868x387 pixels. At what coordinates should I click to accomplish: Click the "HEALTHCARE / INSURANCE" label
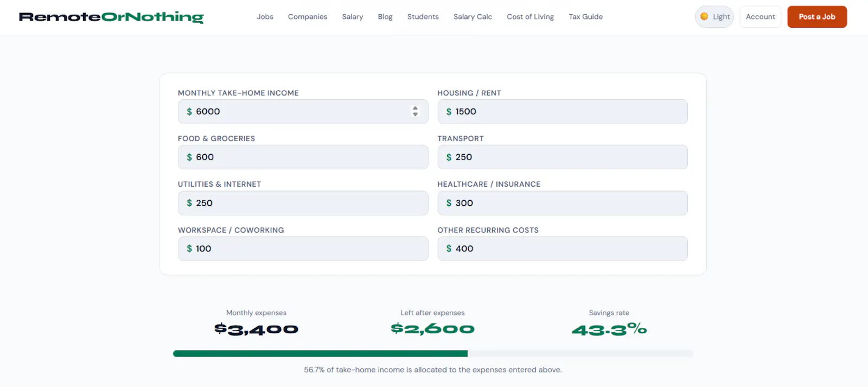tap(489, 184)
